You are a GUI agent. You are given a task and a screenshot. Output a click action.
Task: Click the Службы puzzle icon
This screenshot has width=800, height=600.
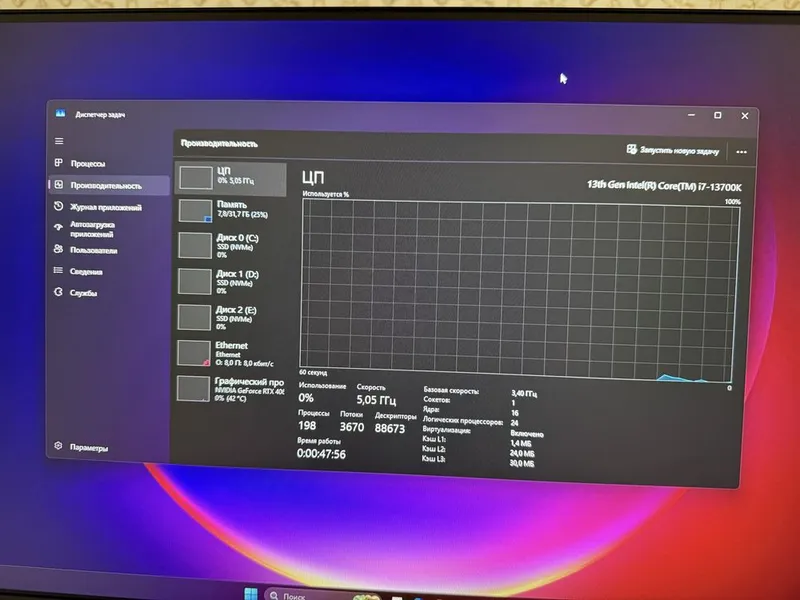59,292
